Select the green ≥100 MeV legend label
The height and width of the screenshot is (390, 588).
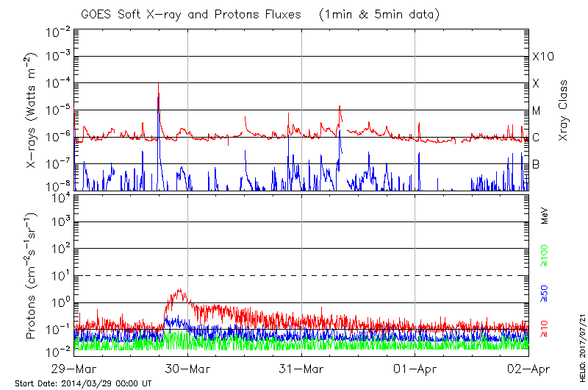[x=545, y=255]
